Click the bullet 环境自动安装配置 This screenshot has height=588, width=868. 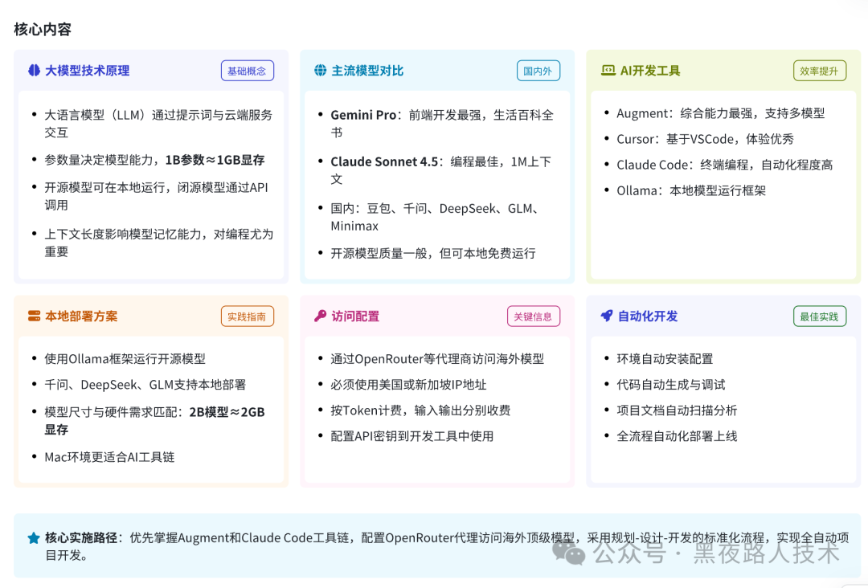(x=665, y=359)
